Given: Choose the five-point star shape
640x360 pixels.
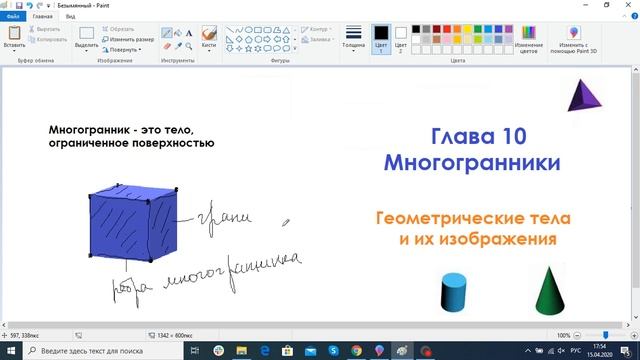Looking at the screenshot, I should pyautogui.click(x=248, y=49).
